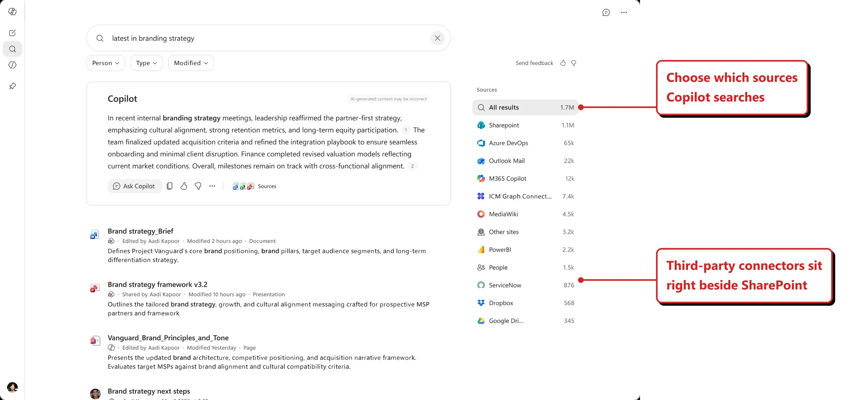Screen dimensions: 868x400
Task: Filter results by ICM Graph Connector source
Action: 525,196
